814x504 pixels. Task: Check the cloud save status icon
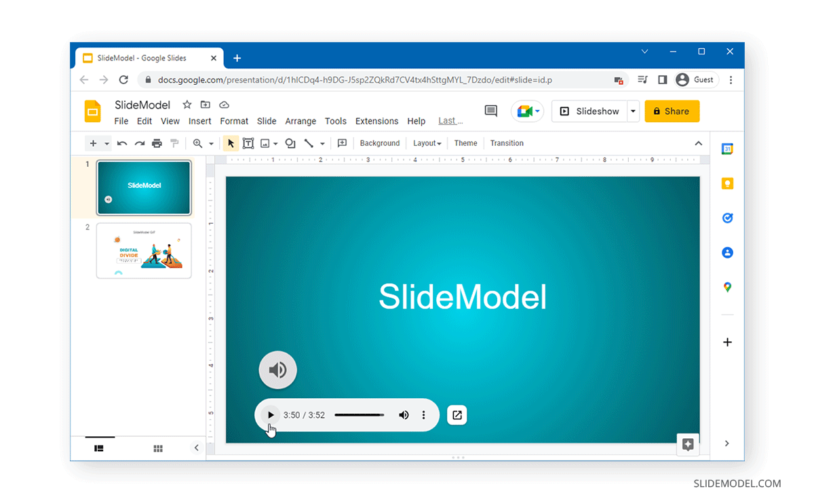coord(224,104)
